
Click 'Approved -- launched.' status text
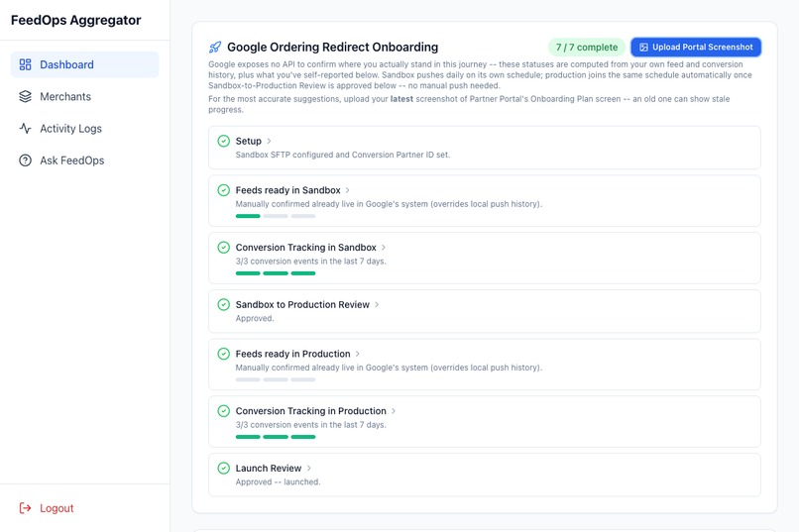coord(278,481)
